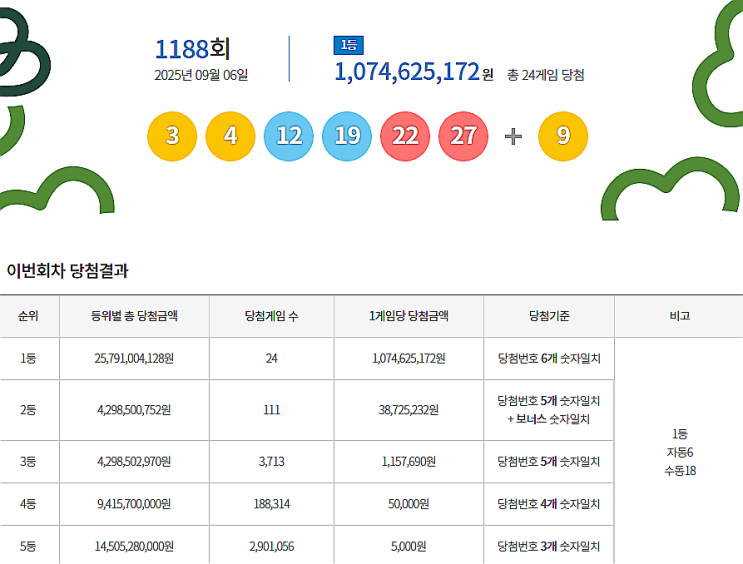Select the 4등 rank cell
Image resolution: width=743 pixels, height=564 pixels.
[28, 503]
